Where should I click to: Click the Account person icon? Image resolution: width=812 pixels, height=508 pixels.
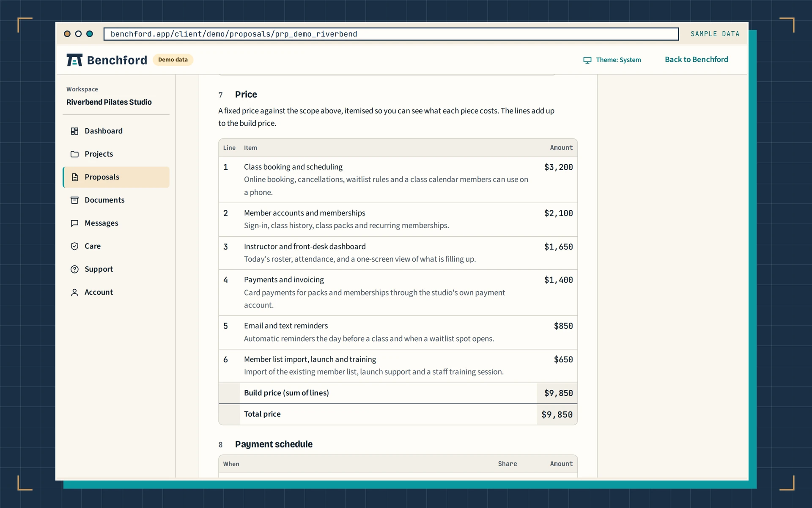74,293
